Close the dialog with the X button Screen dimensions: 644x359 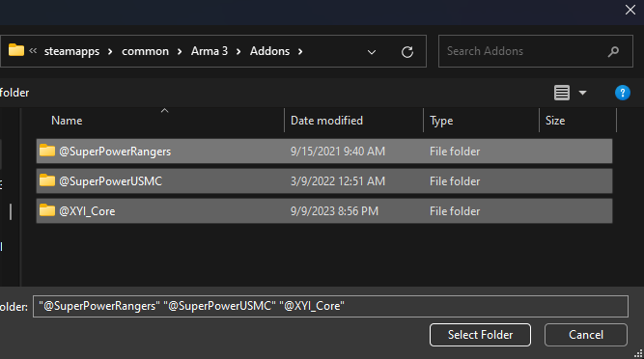point(630,10)
